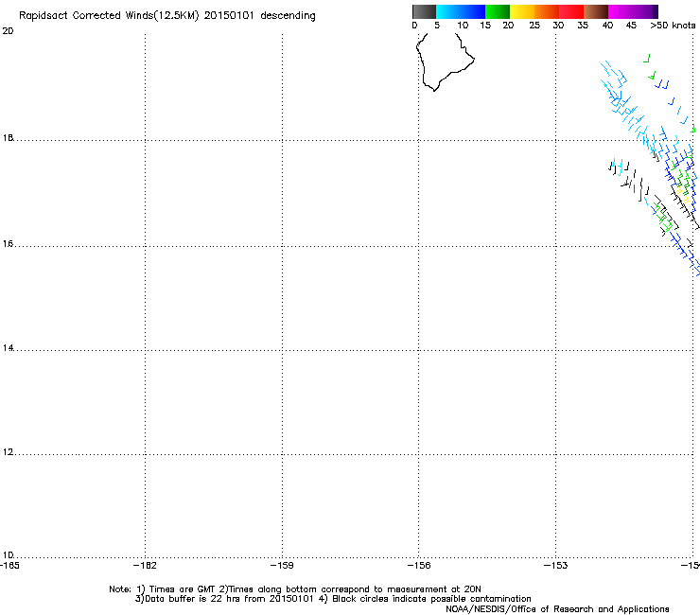Pick the brown 35-40 knots color bar segment
This screenshot has height=615, width=700.
pos(596,11)
